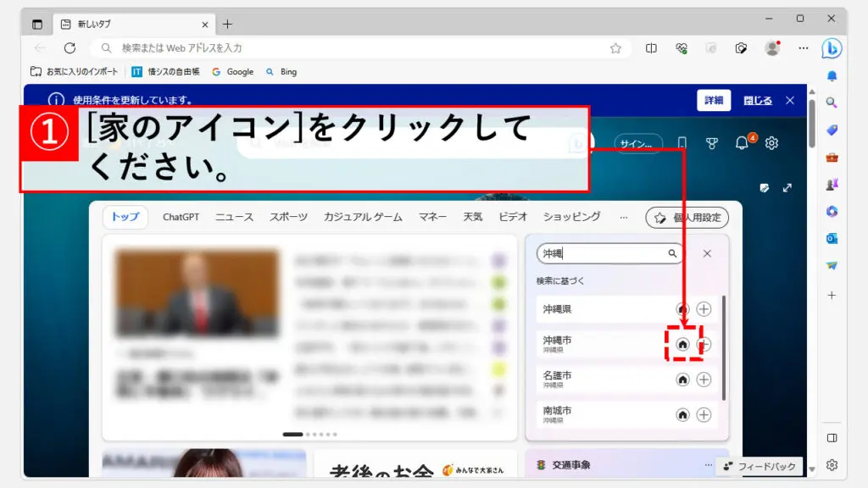Add this page to favorites star
This screenshot has height=488, width=868.
click(615, 48)
